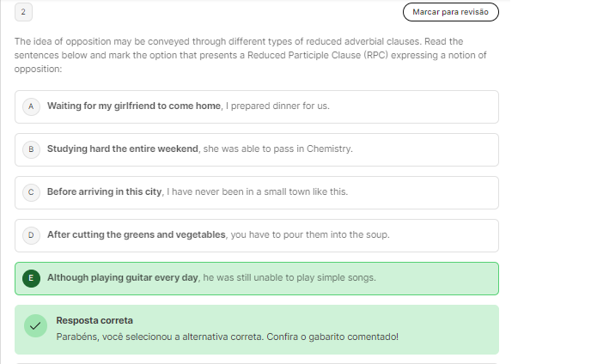Click "Waiting for my girlfriend to come home" text

pyautogui.click(x=134, y=106)
